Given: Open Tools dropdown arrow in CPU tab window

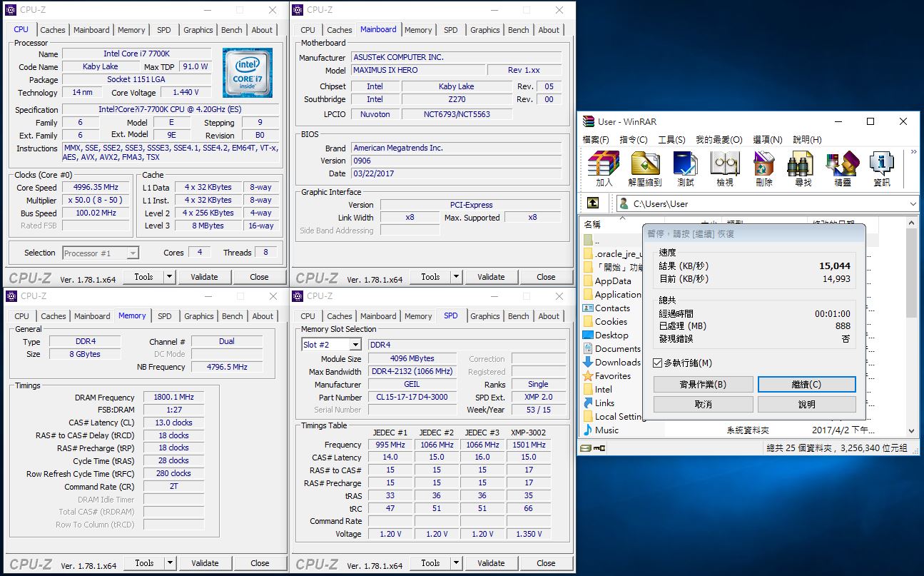Looking at the screenshot, I should [x=170, y=277].
